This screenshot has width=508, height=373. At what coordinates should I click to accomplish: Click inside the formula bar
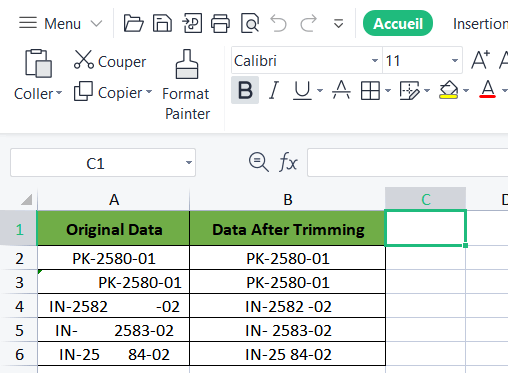pyautogui.click(x=407, y=162)
